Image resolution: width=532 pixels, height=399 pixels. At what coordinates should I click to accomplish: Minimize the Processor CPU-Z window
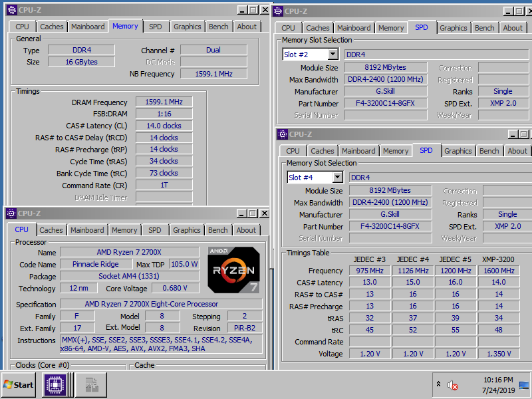pos(241,213)
